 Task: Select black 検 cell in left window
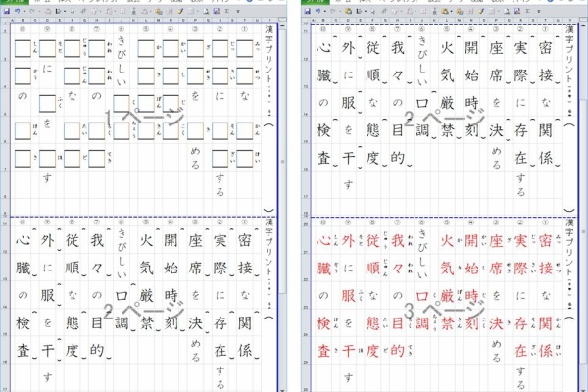tap(23, 323)
